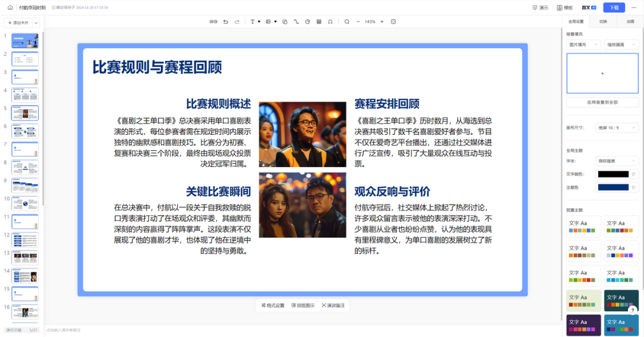
Task: Insert a connector line
Action: pos(296,22)
